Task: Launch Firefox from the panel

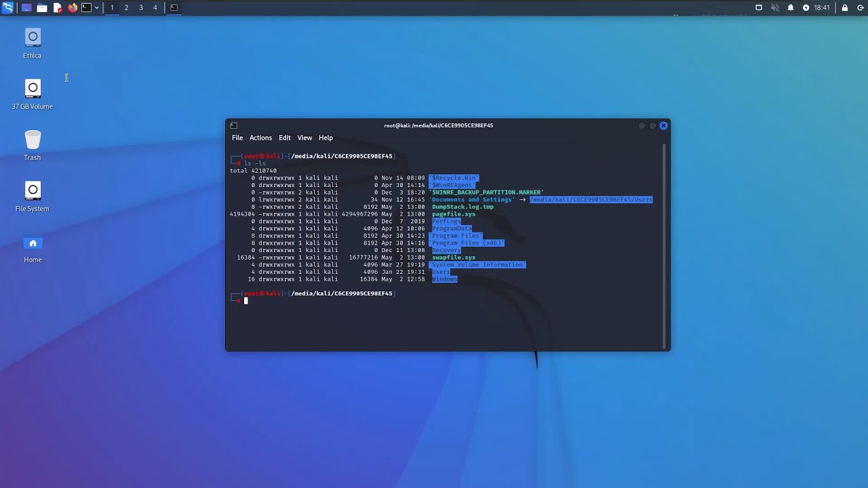Action: (73, 7)
